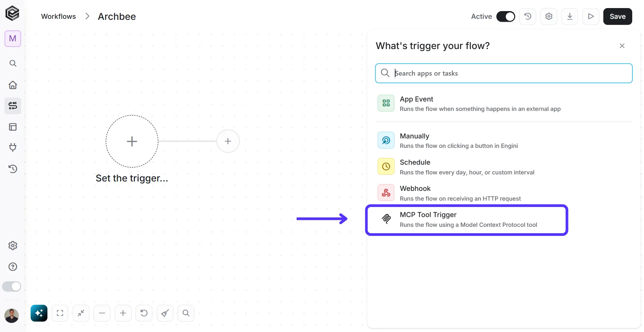Save the workflow

click(x=618, y=16)
